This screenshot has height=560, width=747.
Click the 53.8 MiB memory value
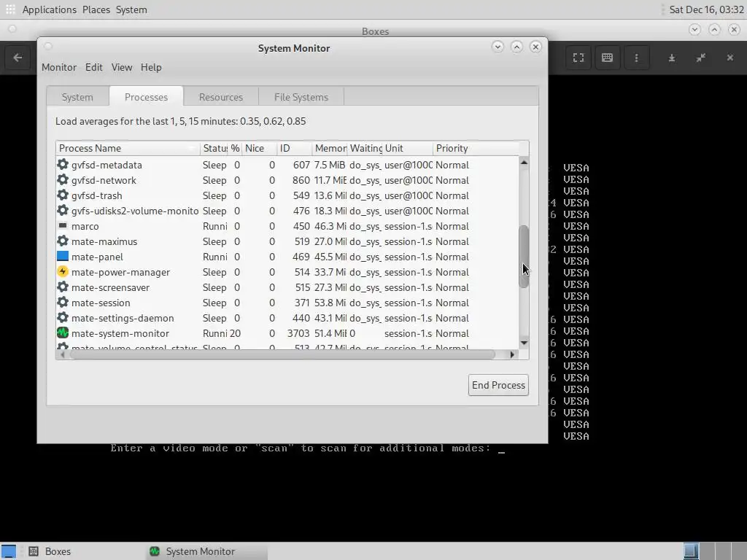[330, 303]
